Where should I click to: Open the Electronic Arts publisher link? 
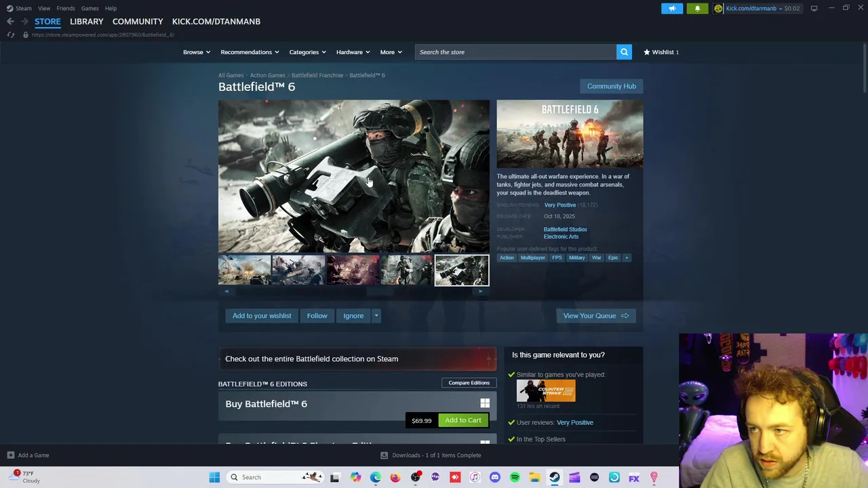(561, 237)
